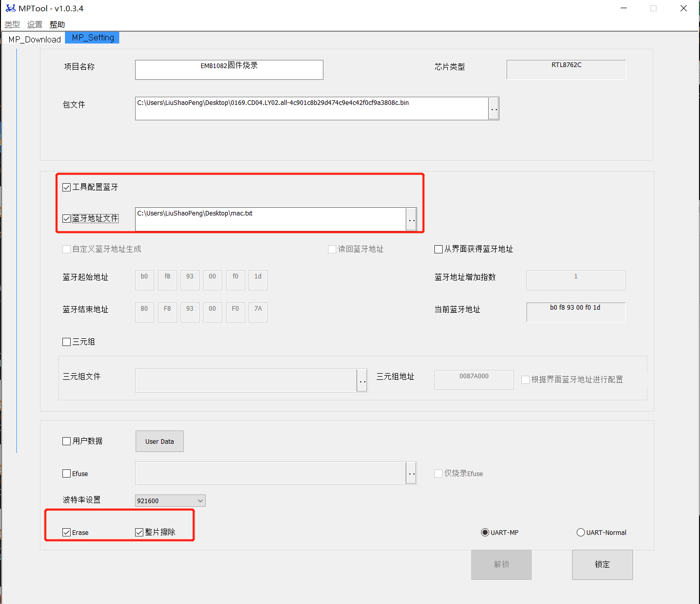The height and width of the screenshot is (604, 700).
Task: Click the 芯片类型 RTL8762C field
Action: coord(566,70)
